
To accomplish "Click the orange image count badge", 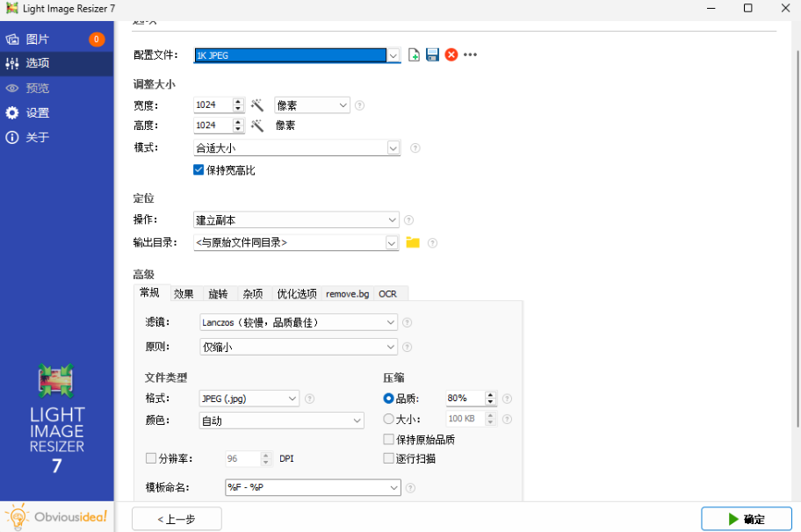I will point(97,40).
